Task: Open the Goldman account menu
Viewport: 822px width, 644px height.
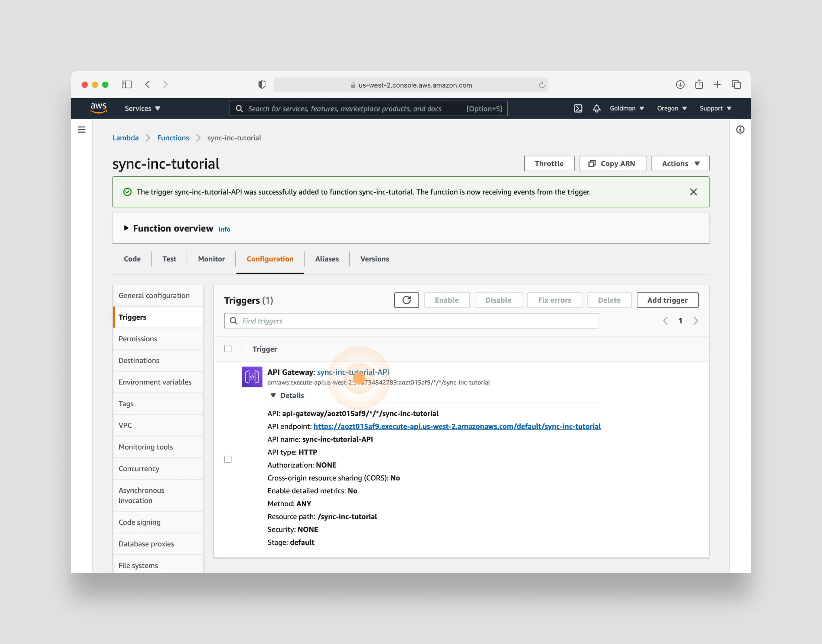Action: coord(627,108)
